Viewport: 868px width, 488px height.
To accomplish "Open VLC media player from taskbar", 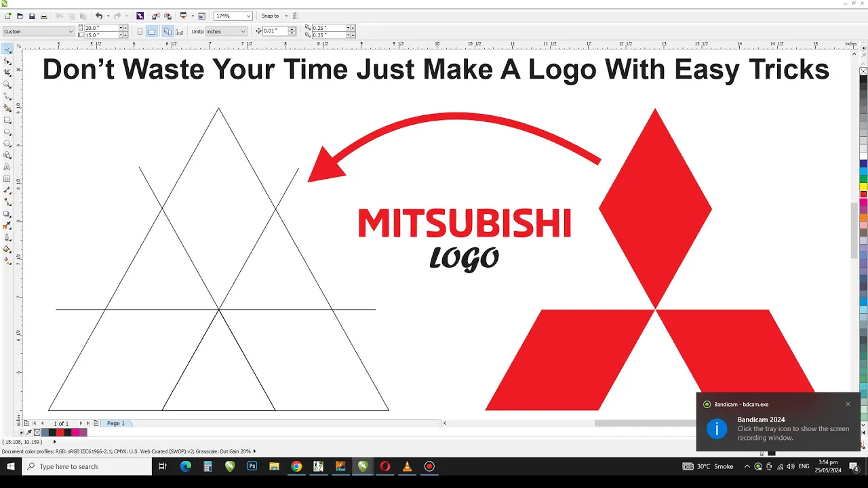I will (x=407, y=466).
